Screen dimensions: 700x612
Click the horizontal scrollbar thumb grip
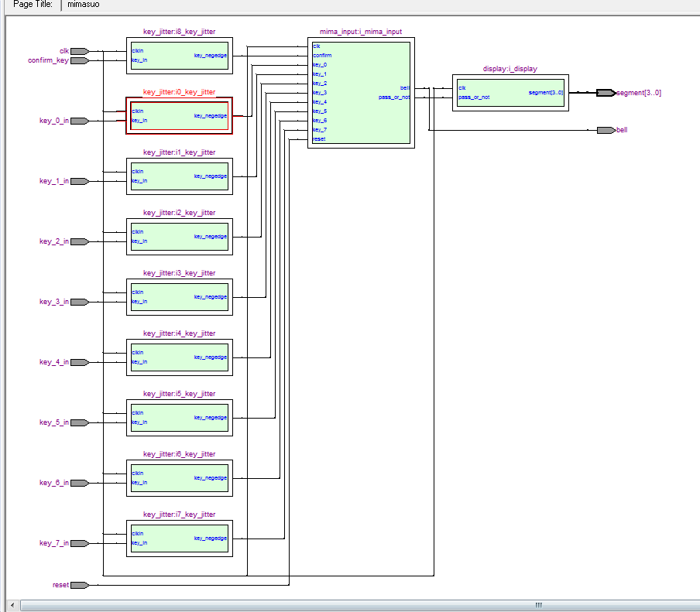point(538,605)
